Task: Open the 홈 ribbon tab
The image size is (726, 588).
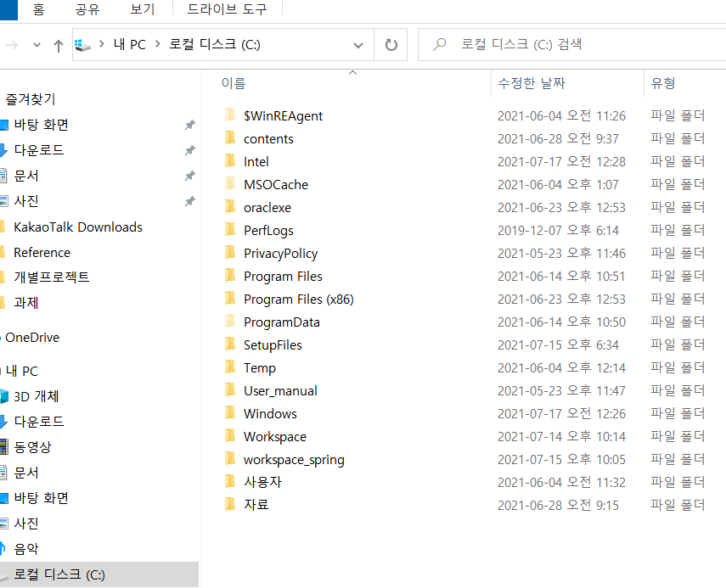Action: coord(39,9)
